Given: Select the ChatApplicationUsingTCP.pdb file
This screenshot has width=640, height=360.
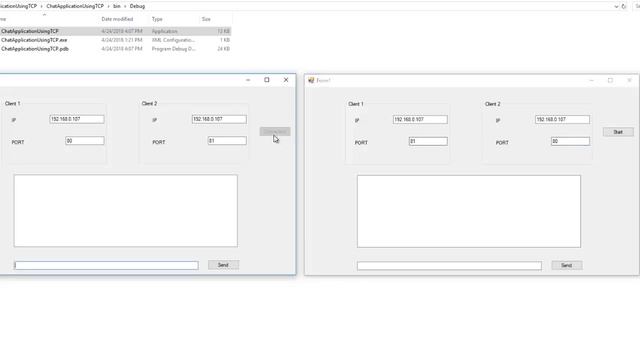Looking at the screenshot, I should (35, 49).
